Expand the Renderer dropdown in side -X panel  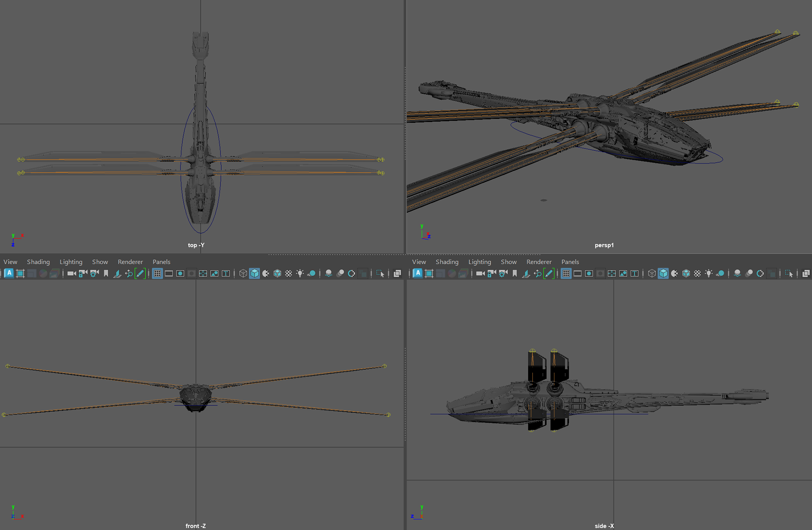pyautogui.click(x=539, y=262)
